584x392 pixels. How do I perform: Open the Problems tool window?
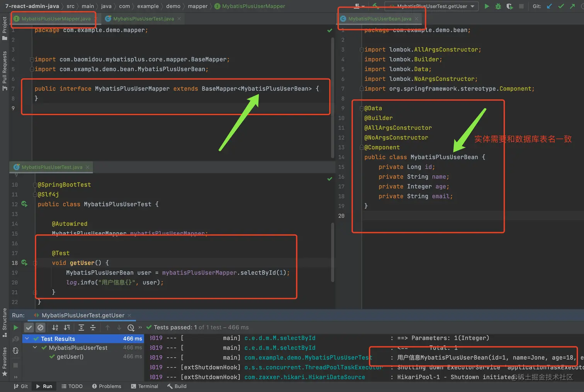coord(107,386)
